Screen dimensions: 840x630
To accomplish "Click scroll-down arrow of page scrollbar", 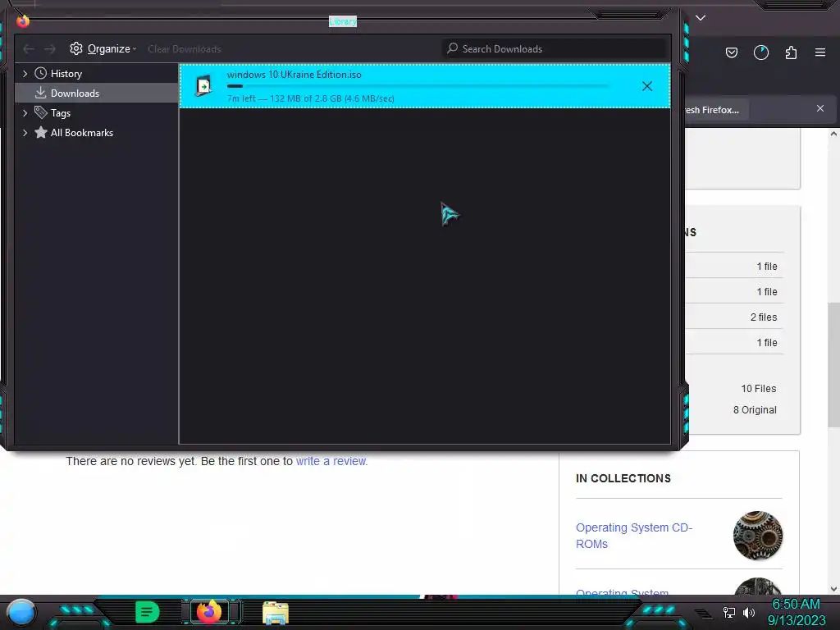I will tap(833, 589).
